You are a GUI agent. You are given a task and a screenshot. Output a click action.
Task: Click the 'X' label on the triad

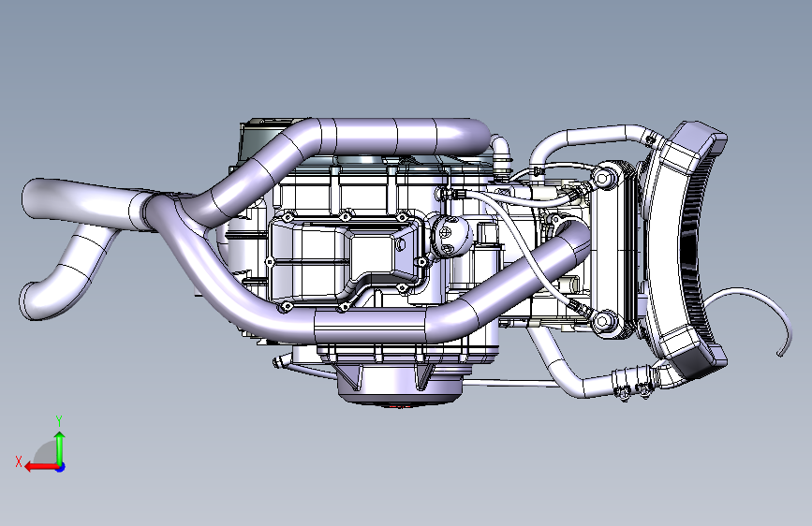point(18,461)
